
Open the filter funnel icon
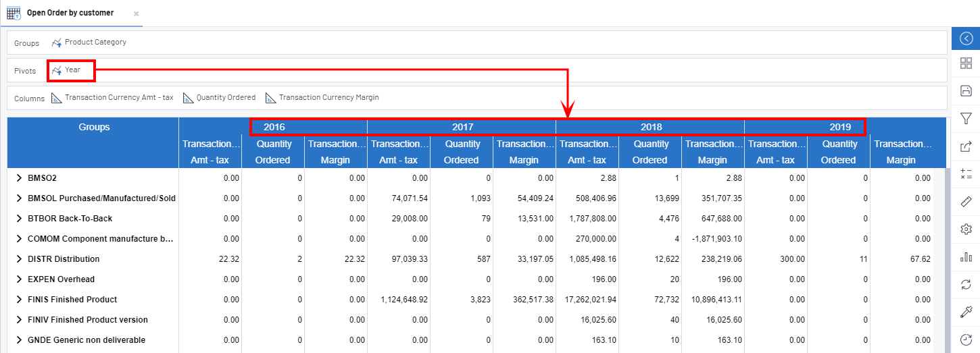(x=966, y=118)
